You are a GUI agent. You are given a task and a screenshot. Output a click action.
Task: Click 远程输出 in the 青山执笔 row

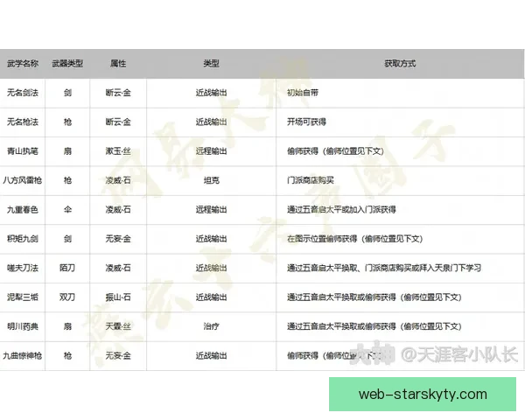(211, 151)
